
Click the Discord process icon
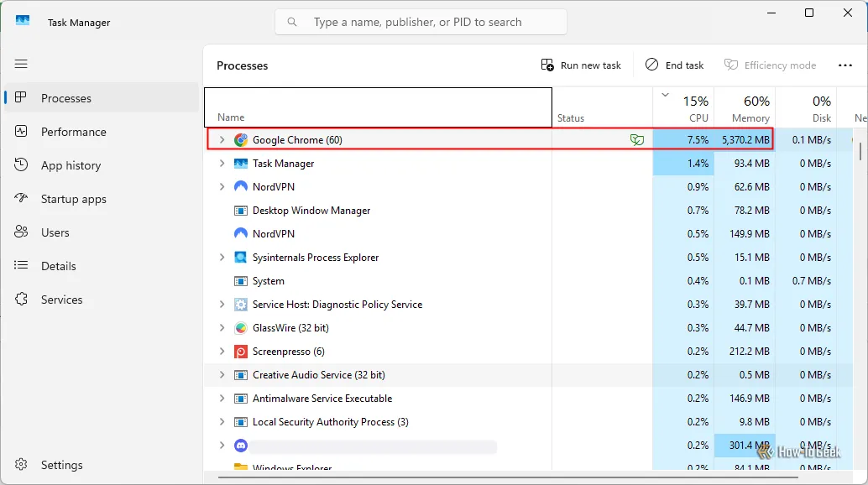(x=241, y=446)
